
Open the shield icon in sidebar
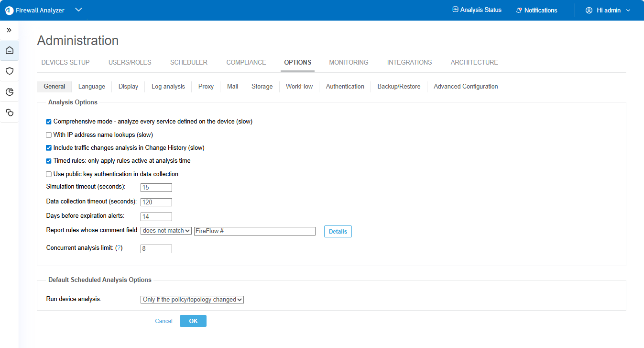coord(10,71)
